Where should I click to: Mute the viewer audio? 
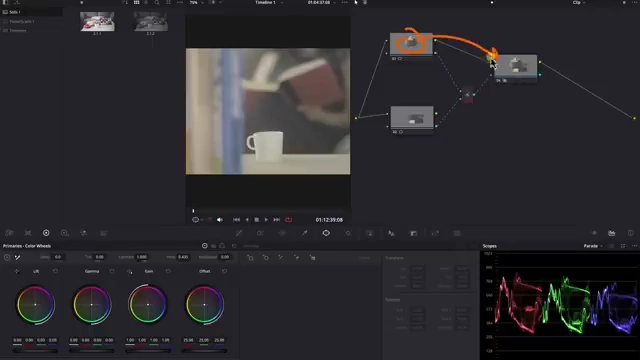click(220, 220)
